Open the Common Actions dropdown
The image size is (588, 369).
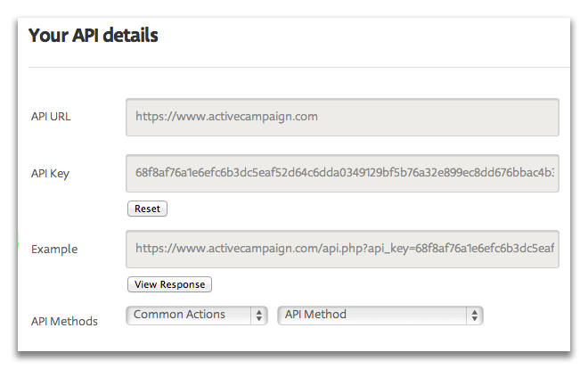(x=197, y=315)
